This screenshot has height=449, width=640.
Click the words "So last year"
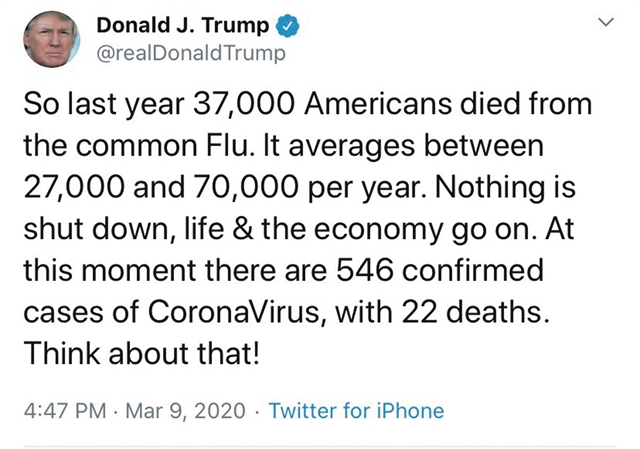(94, 105)
